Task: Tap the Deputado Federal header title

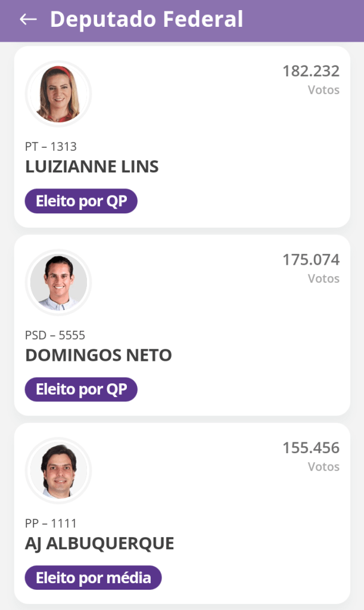Action: pyautogui.click(x=147, y=20)
